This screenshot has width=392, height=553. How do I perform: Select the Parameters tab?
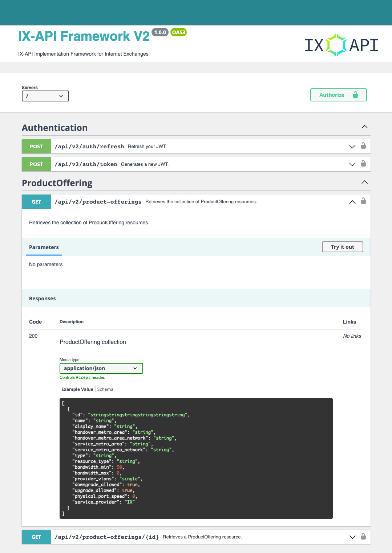(44, 247)
